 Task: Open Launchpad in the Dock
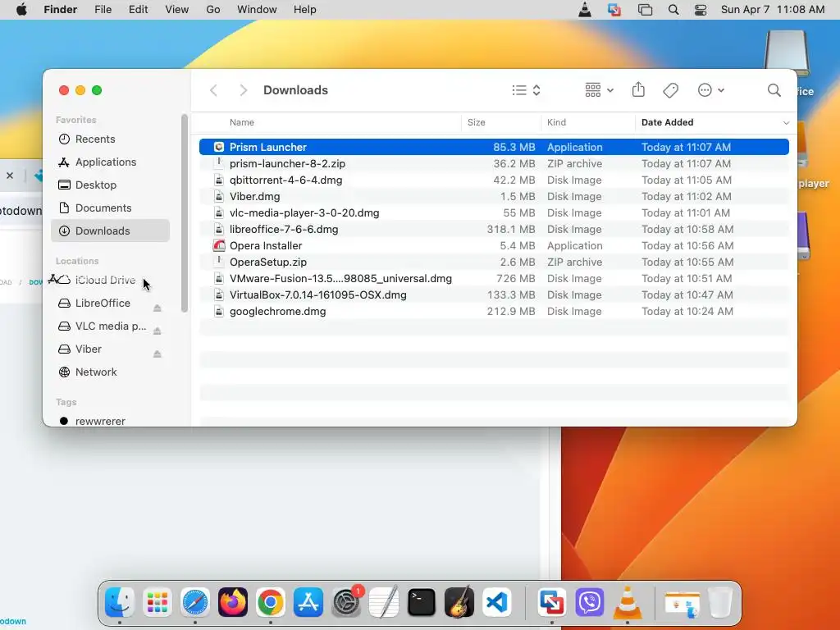(157, 602)
